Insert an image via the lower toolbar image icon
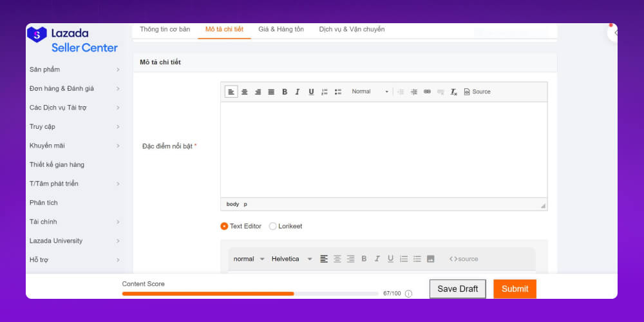644x322 pixels. point(431,259)
